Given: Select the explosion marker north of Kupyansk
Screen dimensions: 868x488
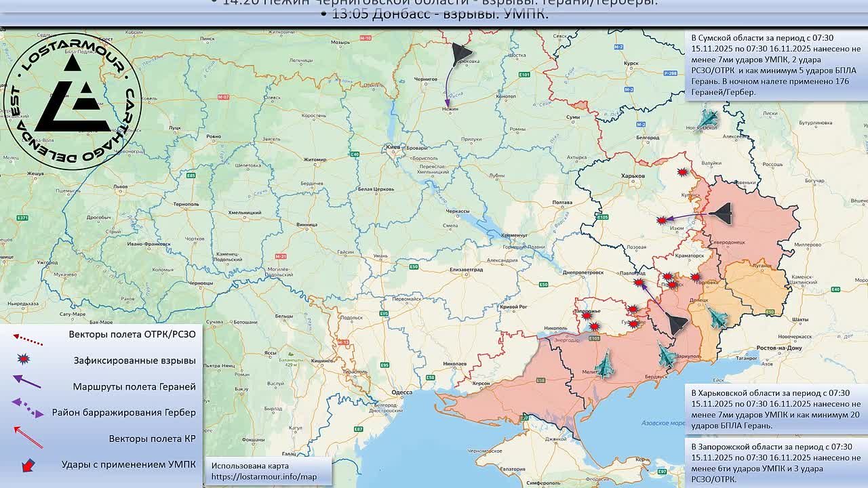Looking at the screenshot, I should (683, 173).
